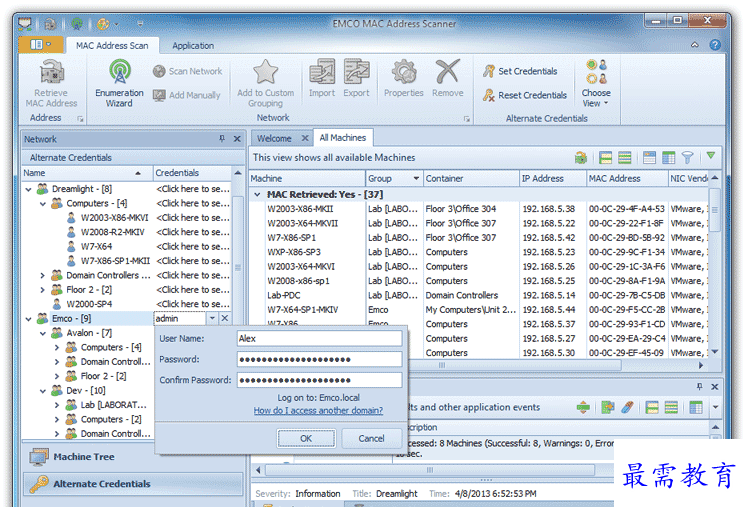
Task: Open the admin credentials dropdown arrow
Action: tap(212, 318)
